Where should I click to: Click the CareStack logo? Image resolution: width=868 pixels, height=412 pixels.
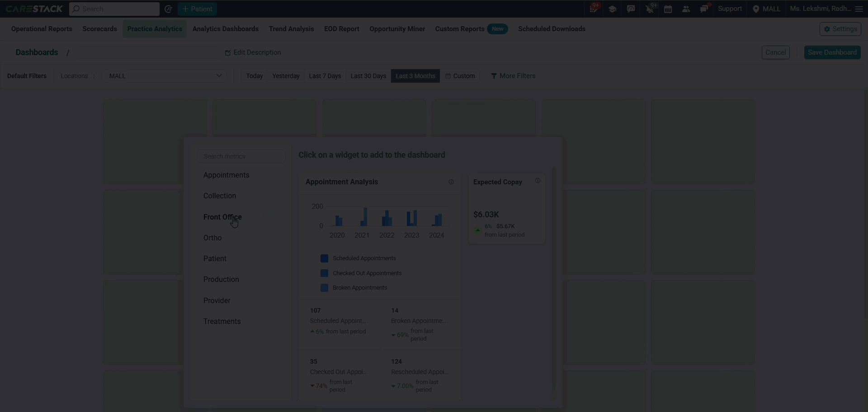34,9
